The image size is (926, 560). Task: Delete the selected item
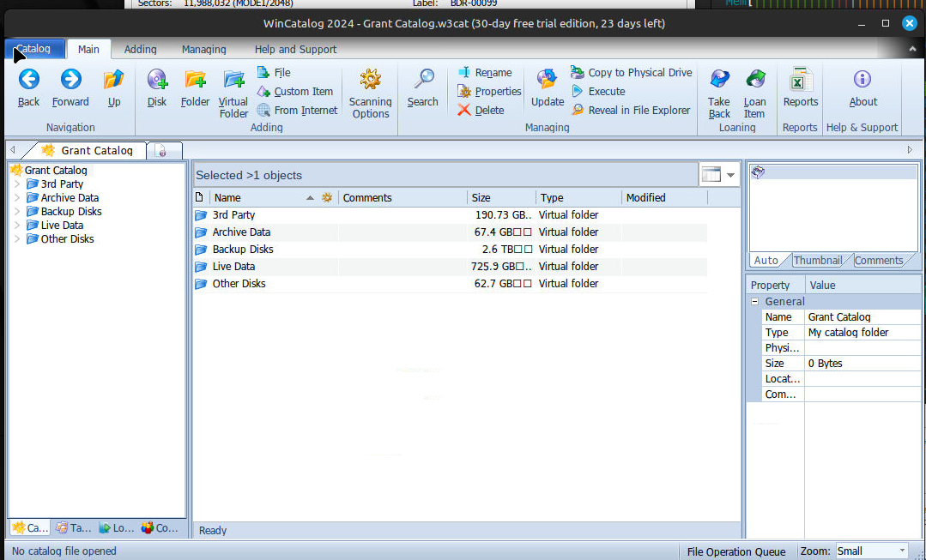tap(481, 111)
